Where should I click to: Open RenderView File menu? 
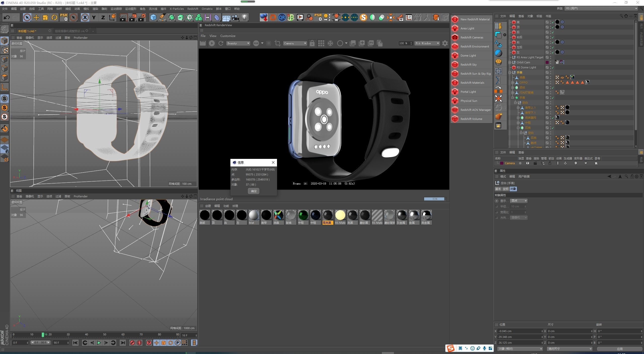click(x=203, y=36)
